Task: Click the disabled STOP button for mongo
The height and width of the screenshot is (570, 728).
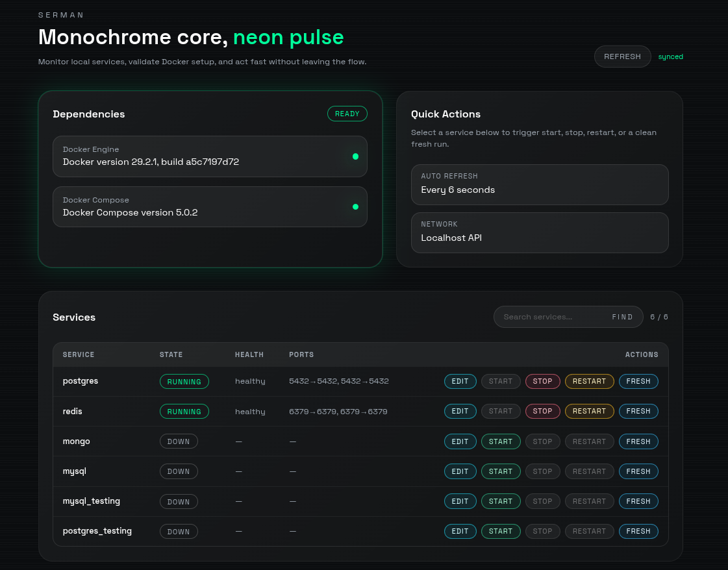Action: [542, 441]
